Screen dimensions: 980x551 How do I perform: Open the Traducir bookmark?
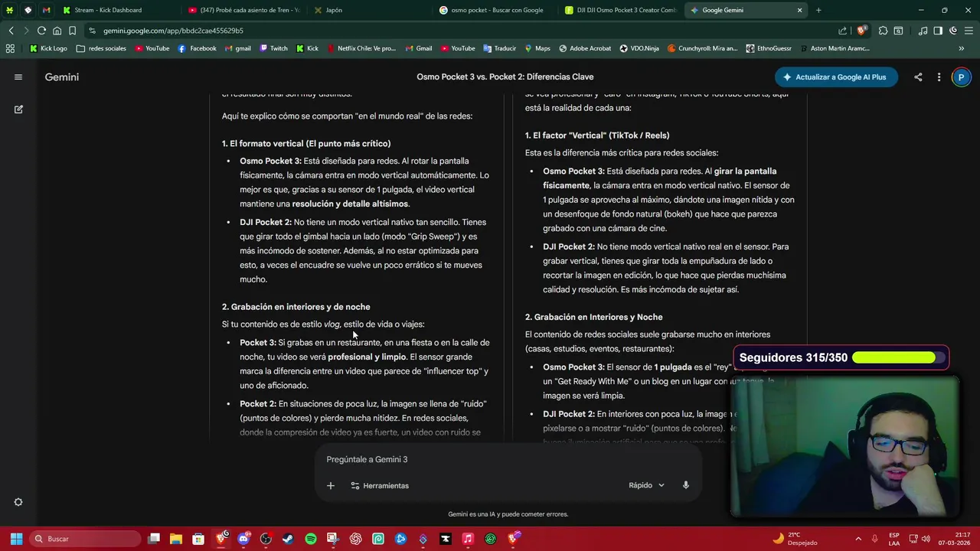(x=499, y=48)
